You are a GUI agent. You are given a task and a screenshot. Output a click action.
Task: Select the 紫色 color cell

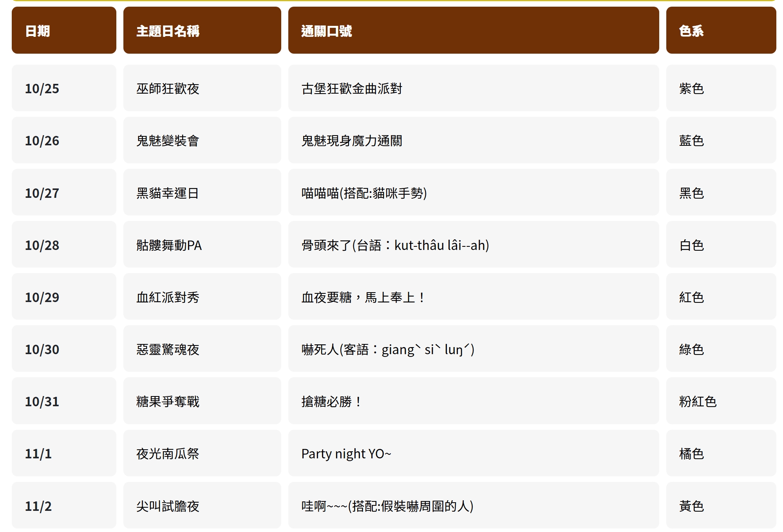(721, 88)
